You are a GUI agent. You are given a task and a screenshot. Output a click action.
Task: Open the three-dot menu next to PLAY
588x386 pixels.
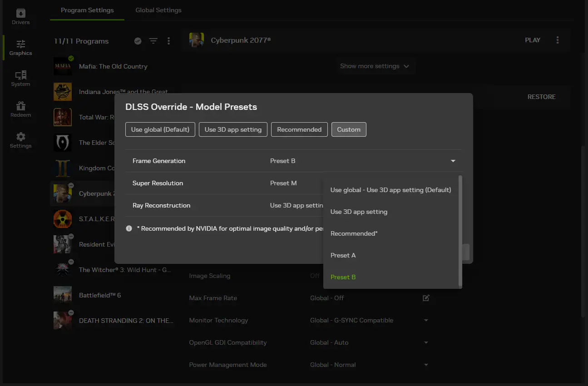coord(558,40)
